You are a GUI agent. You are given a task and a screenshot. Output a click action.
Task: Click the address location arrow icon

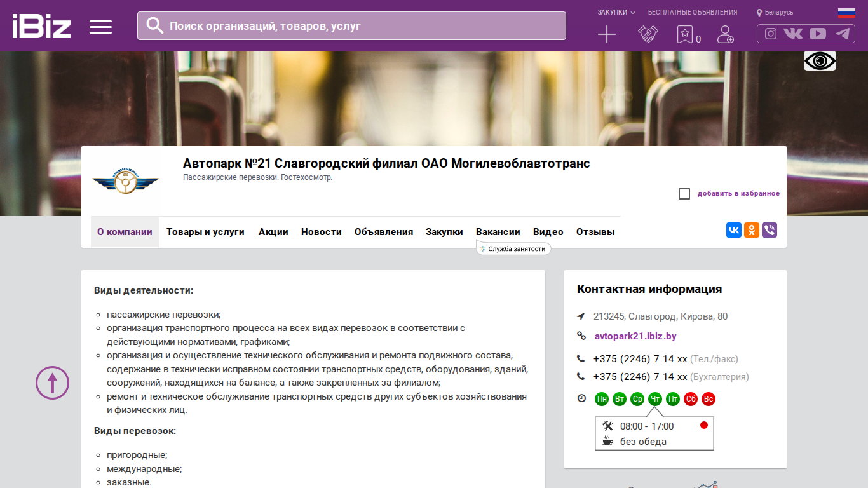pyautogui.click(x=581, y=316)
